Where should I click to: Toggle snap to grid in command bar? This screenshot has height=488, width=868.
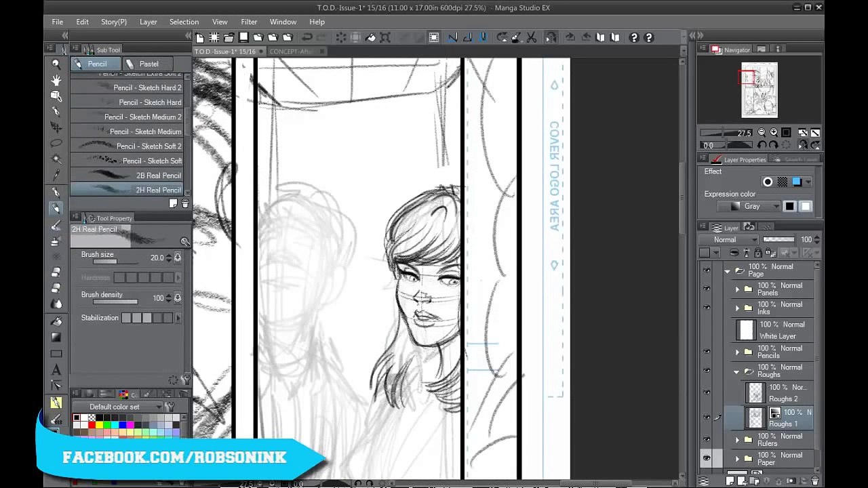click(x=484, y=38)
